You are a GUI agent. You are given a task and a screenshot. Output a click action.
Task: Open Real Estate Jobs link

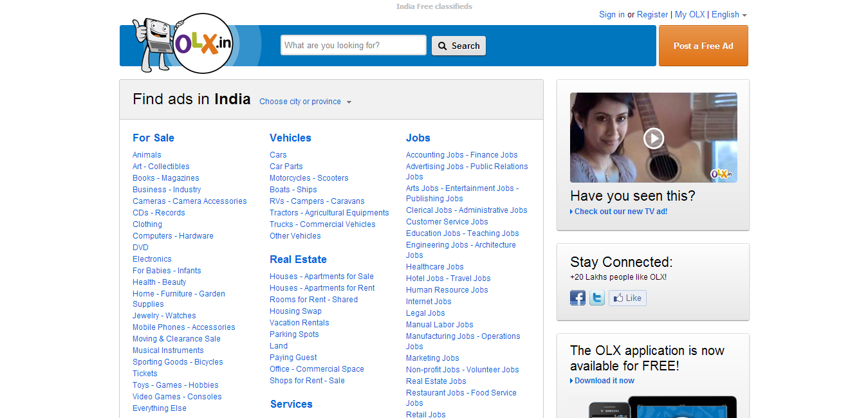coord(436,381)
